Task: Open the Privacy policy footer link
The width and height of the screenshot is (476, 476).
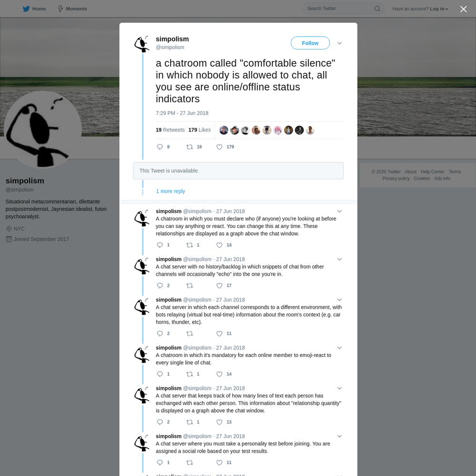Action: tap(396, 178)
